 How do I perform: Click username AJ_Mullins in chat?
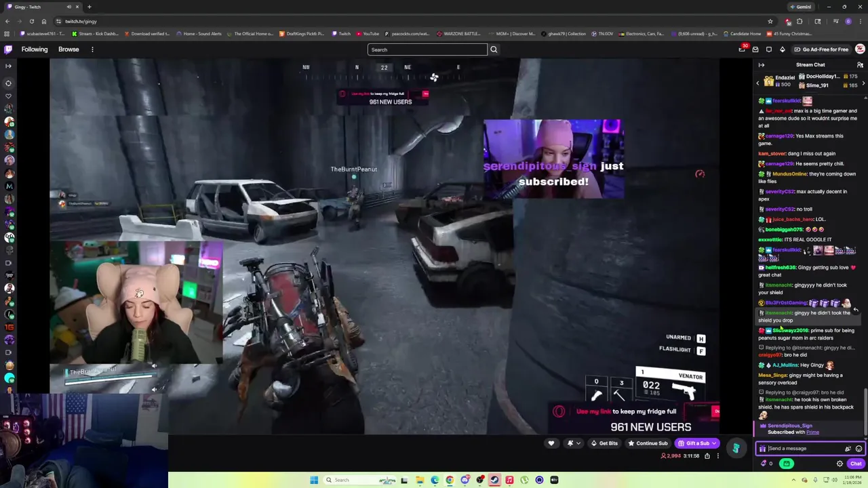tap(785, 365)
